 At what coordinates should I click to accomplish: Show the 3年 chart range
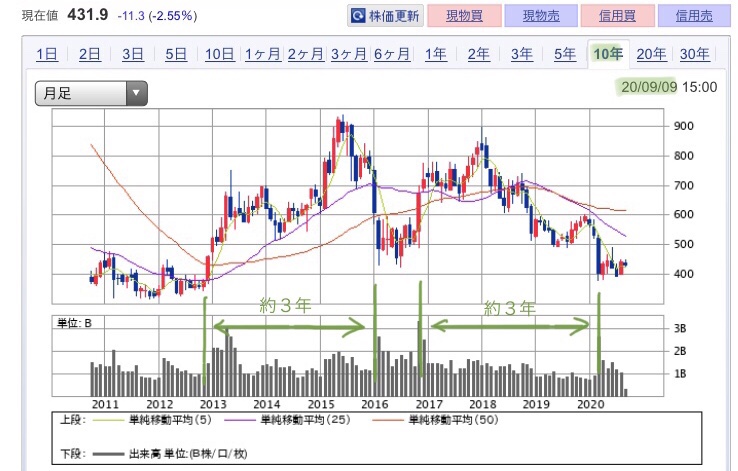pyautogui.click(x=521, y=54)
